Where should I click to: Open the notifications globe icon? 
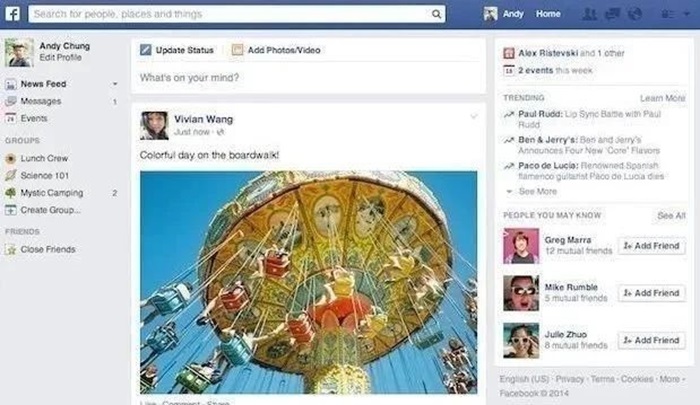point(635,14)
